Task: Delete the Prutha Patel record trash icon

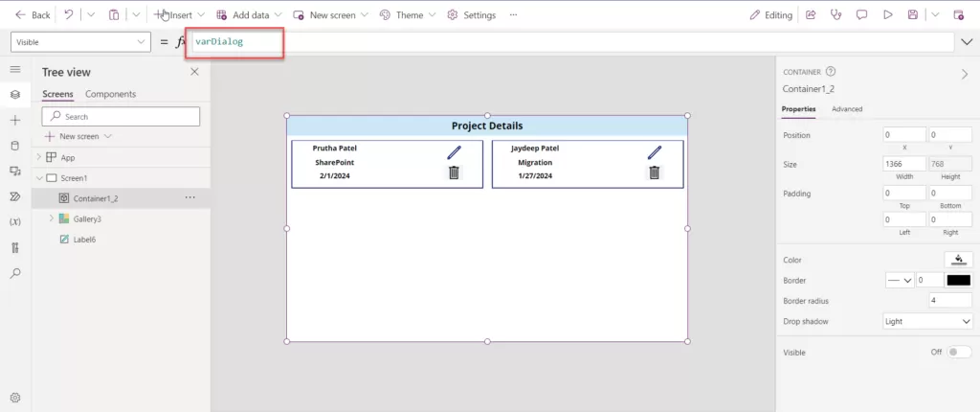Action: coord(454,172)
